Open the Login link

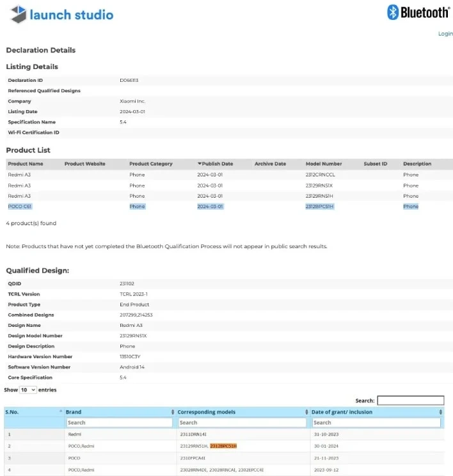click(445, 34)
